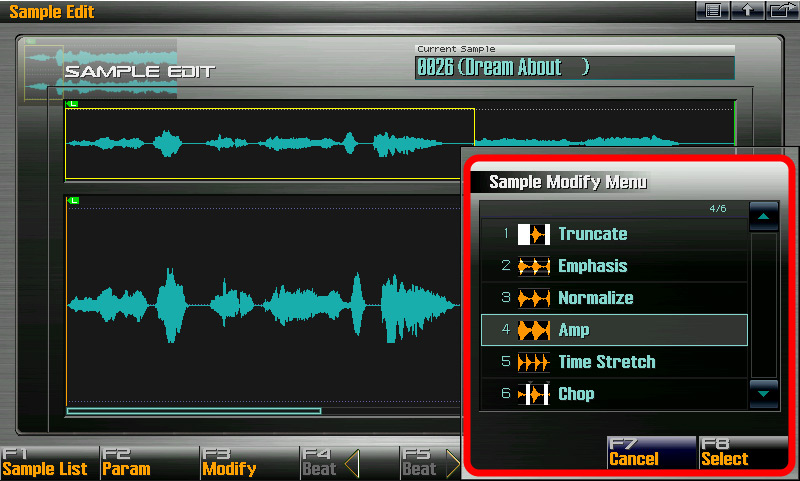Click F8 Select button
Screen dimensions: 800x481
coord(743,452)
